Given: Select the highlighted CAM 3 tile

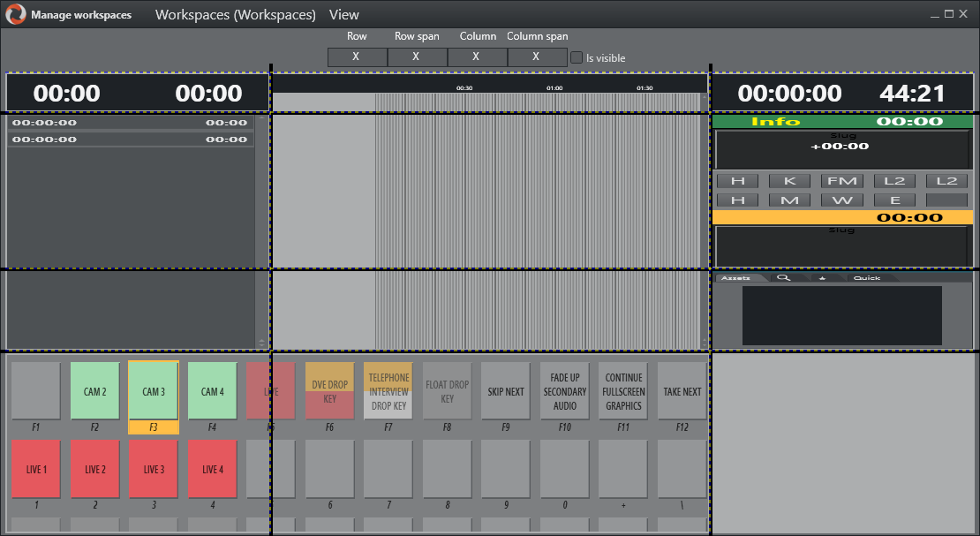Looking at the screenshot, I should point(154,391).
